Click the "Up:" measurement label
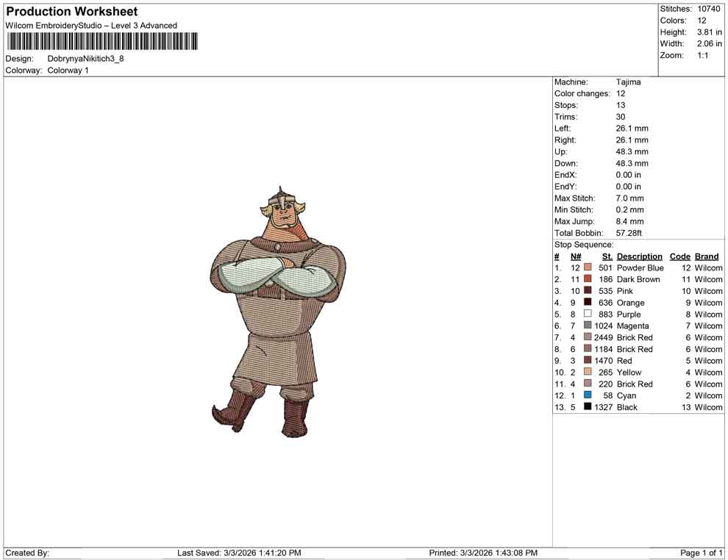This screenshot has width=728, height=560. click(x=561, y=151)
